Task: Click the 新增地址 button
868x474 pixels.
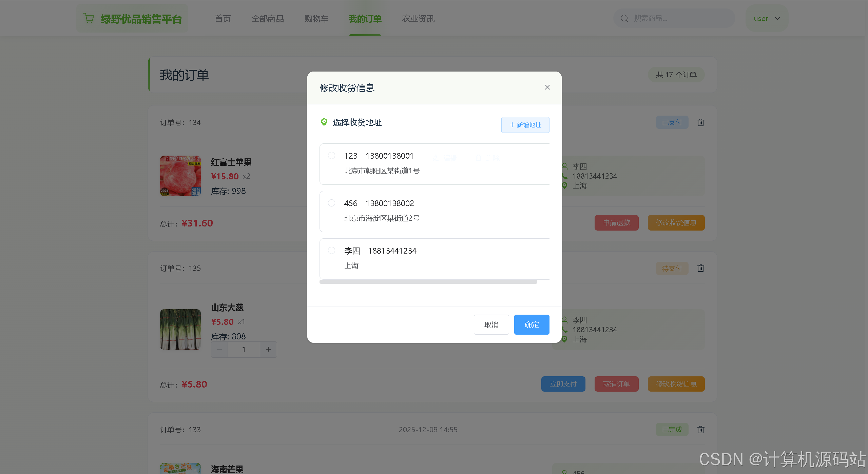Action: point(525,125)
